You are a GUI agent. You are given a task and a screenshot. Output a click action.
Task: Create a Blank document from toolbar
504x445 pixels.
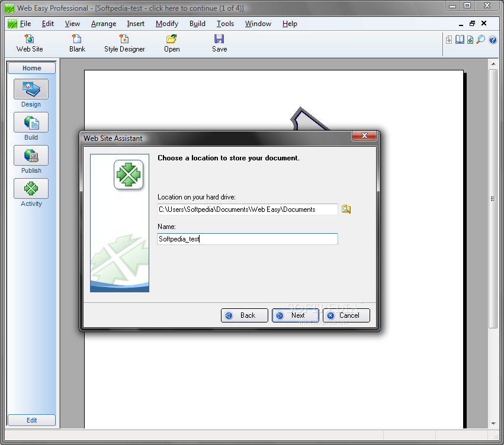click(x=77, y=43)
